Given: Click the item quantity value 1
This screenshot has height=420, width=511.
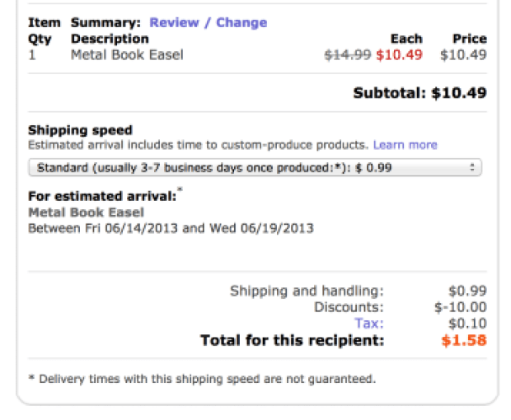Looking at the screenshot, I should tap(32, 55).
